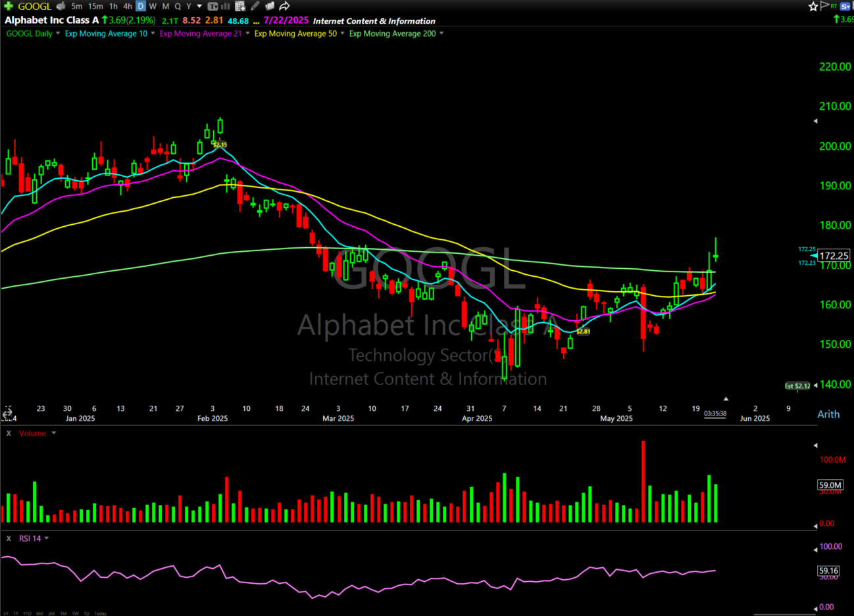Select the Today range button at bottom
The image size is (854, 616).
pos(100,613)
